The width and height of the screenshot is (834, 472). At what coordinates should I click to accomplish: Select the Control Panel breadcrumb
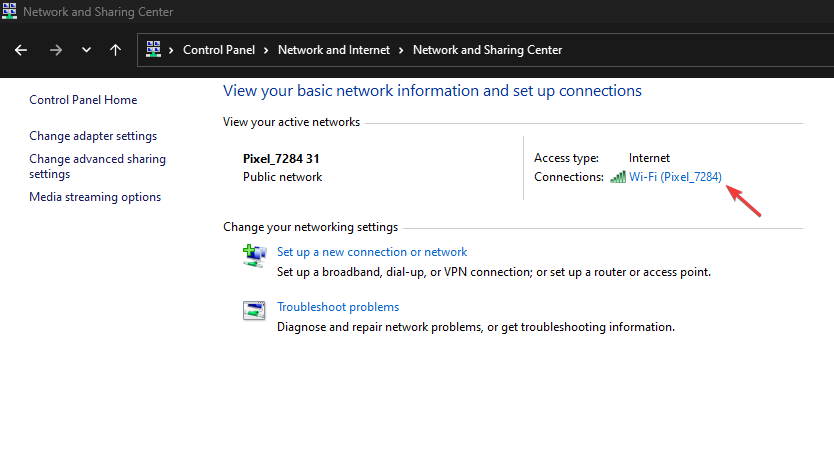[x=219, y=50]
